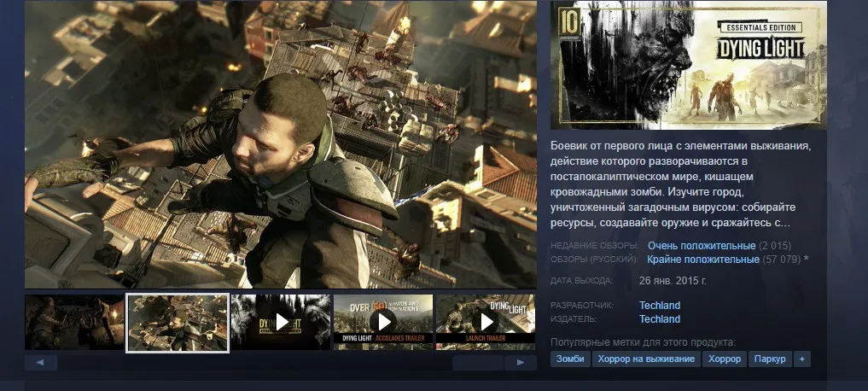
Task: Click the 'НЕДАВНИЕ ОБЗОРЫ:' label
Action: 595,245
